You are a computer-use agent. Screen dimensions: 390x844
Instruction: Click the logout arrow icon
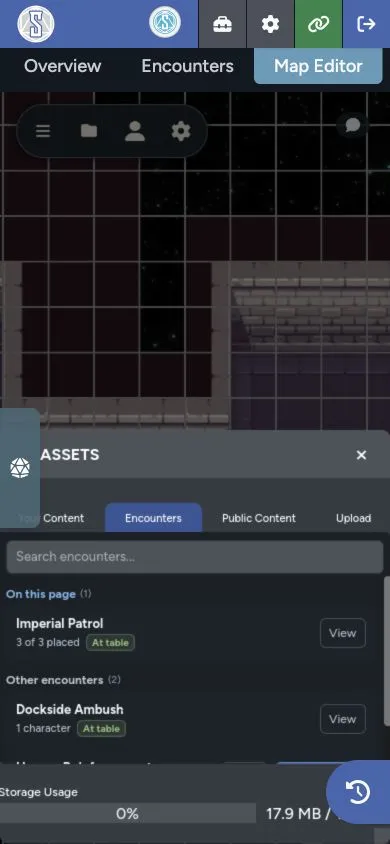tap(366, 24)
